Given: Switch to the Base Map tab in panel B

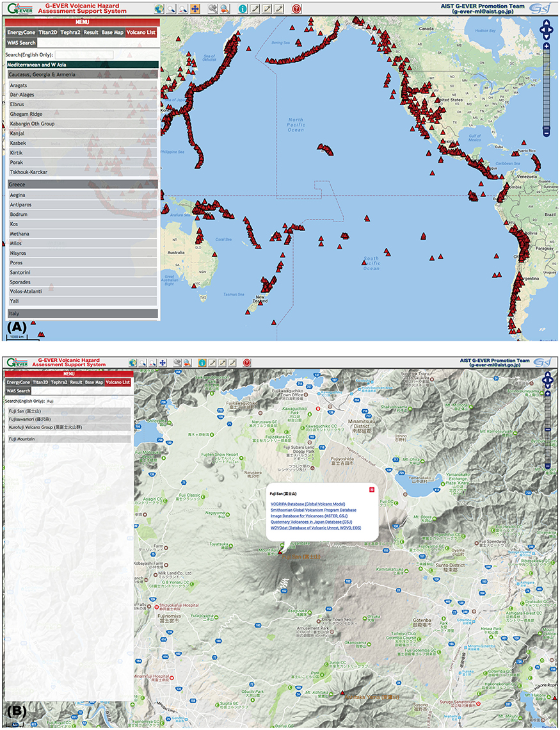Looking at the screenshot, I should [x=94, y=382].
